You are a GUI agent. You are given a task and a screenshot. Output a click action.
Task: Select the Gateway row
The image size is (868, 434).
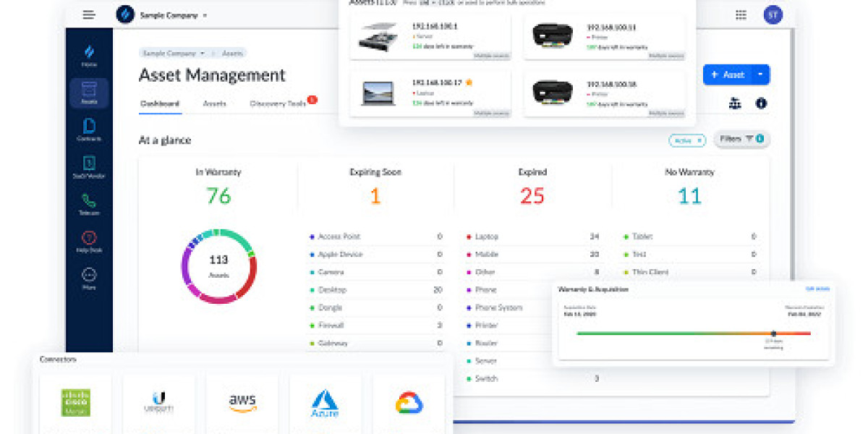point(376,344)
